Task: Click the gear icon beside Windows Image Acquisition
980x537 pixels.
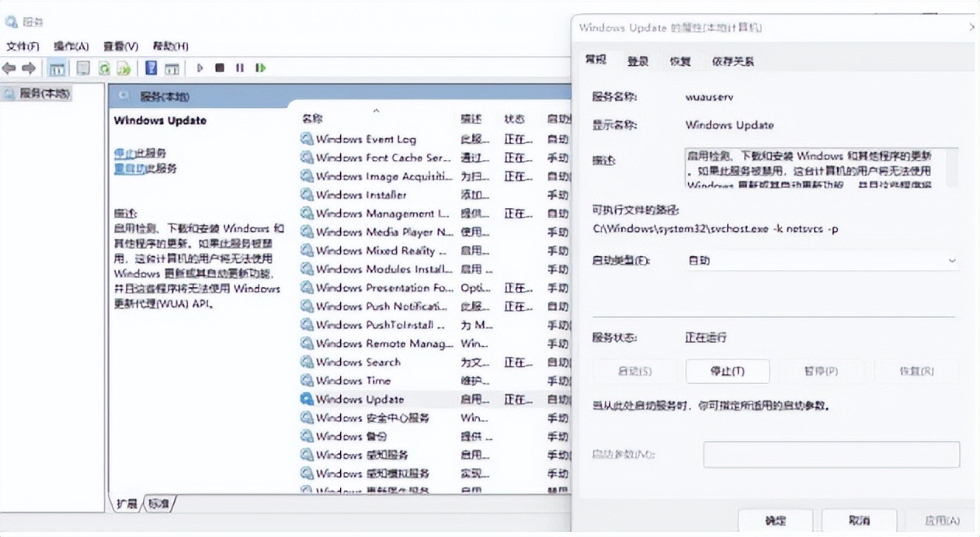Action: pos(307,176)
